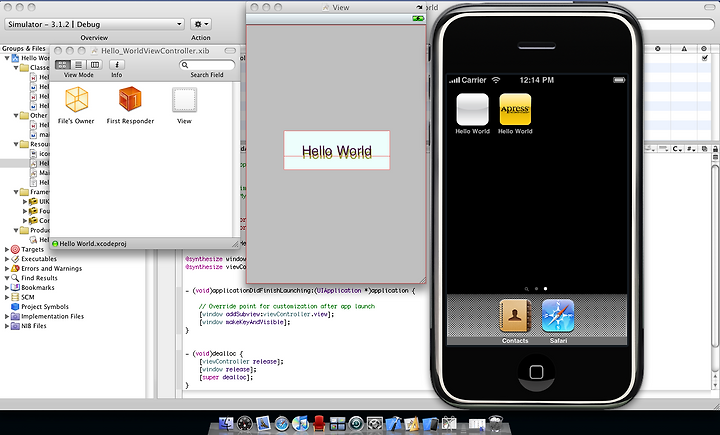
Task: Open the View object in xib window
Action: (184, 100)
